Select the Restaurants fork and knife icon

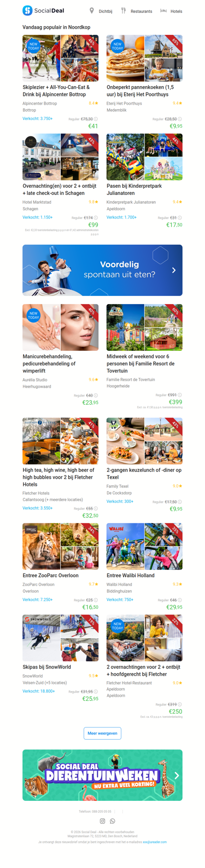[x=123, y=11]
